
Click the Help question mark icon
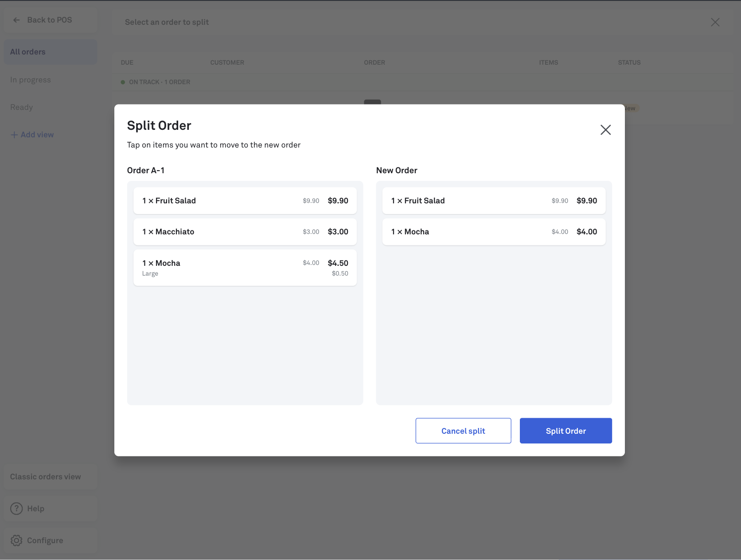point(16,509)
